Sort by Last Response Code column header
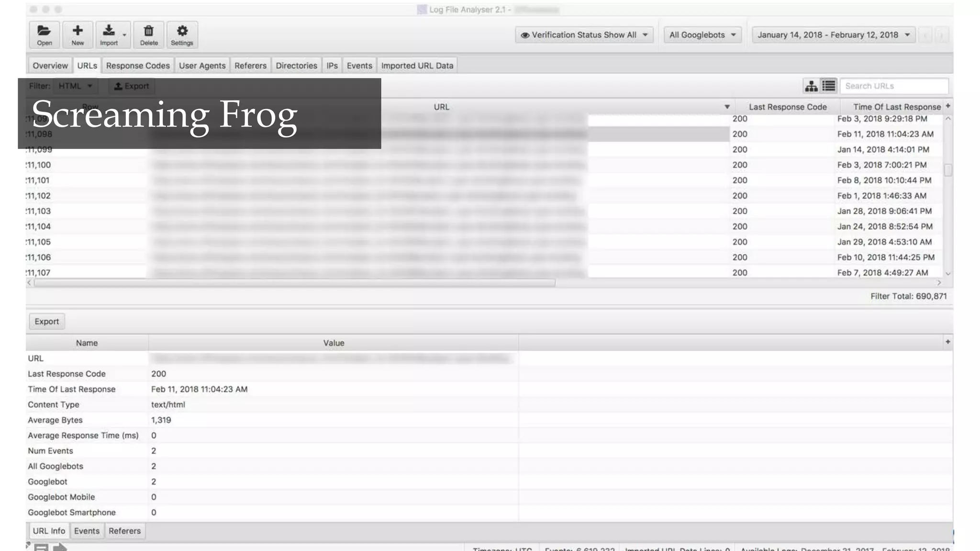 pos(788,107)
